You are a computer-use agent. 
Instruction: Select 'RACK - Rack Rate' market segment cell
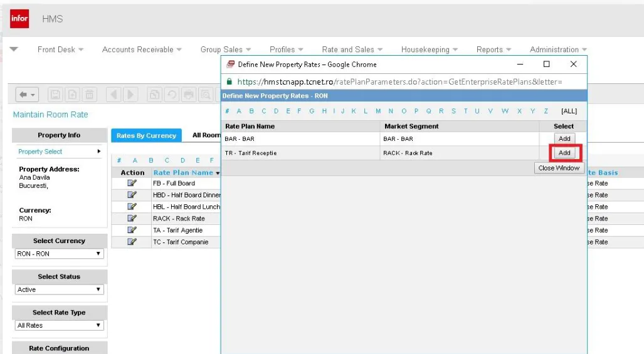tap(408, 153)
